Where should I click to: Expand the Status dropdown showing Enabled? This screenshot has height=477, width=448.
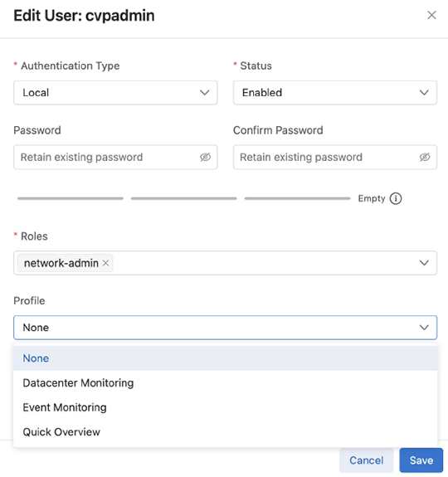(335, 92)
